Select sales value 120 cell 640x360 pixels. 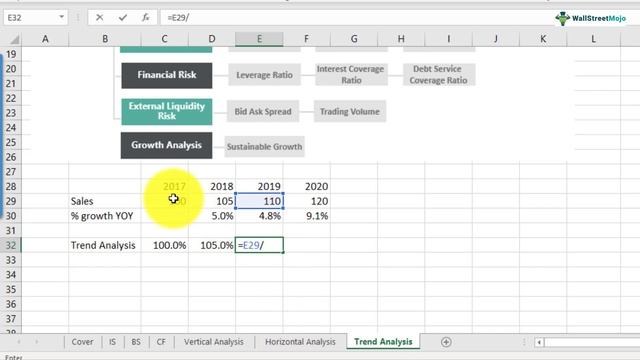click(307, 201)
